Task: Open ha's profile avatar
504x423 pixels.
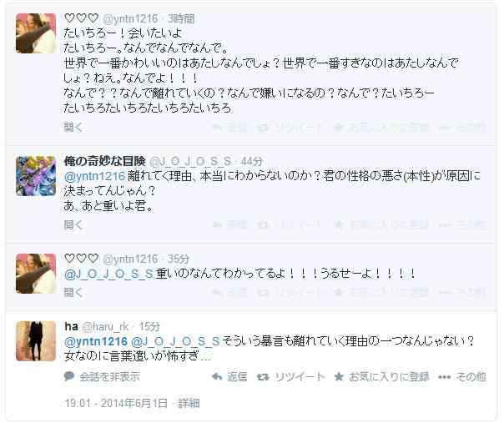Action: coord(36,341)
